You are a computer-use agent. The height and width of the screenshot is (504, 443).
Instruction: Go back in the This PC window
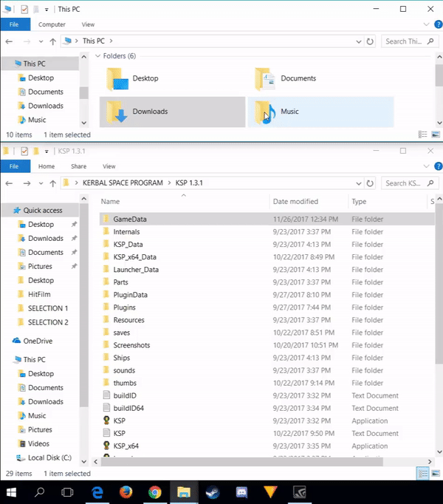9,41
